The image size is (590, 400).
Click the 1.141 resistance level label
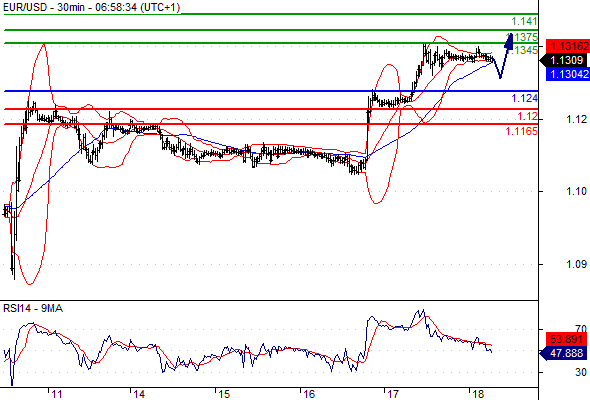(524, 21)
